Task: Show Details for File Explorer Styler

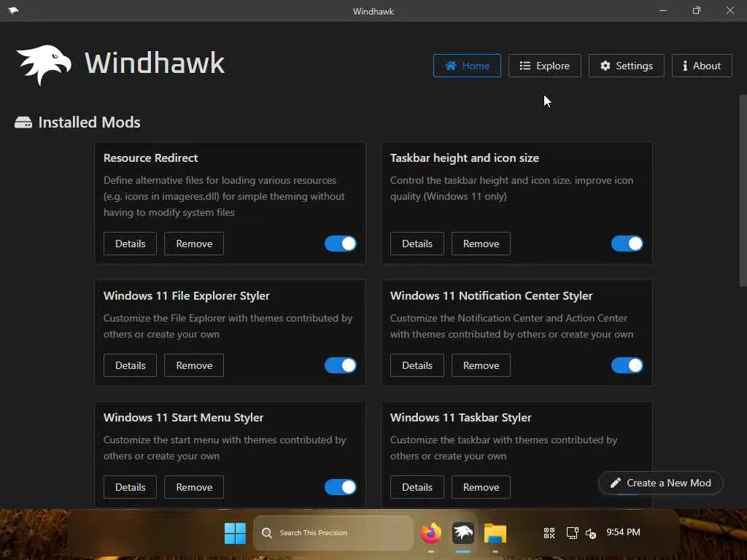Action: pos(130,365)
